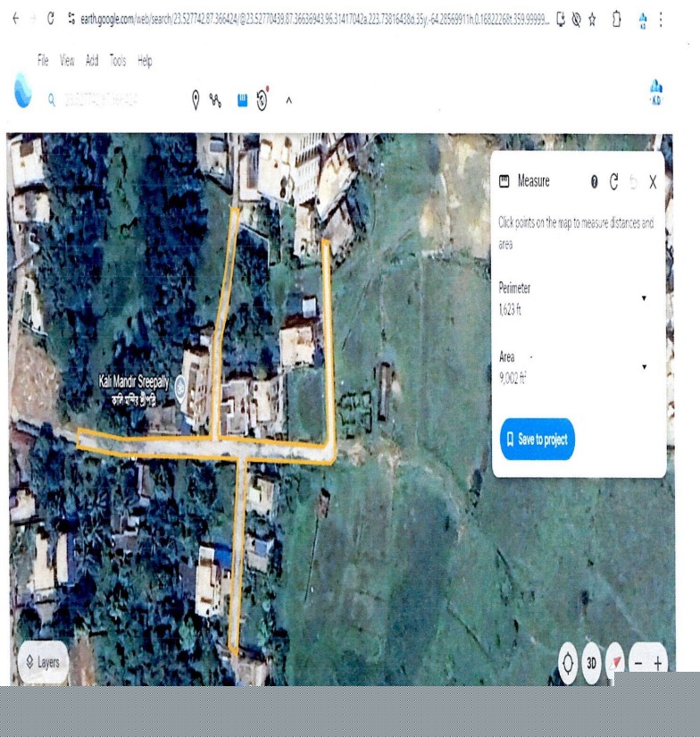Collapse the toolbar using the chevron arrow
The height and width of the screenshot is (737, 700).
coord(288,100)
